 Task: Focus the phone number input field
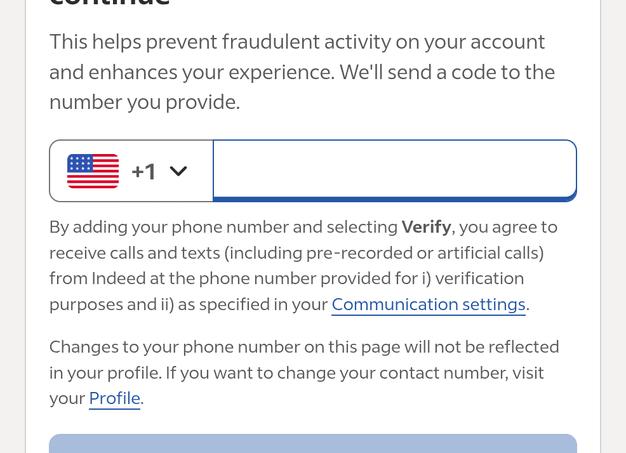[395, 170]
